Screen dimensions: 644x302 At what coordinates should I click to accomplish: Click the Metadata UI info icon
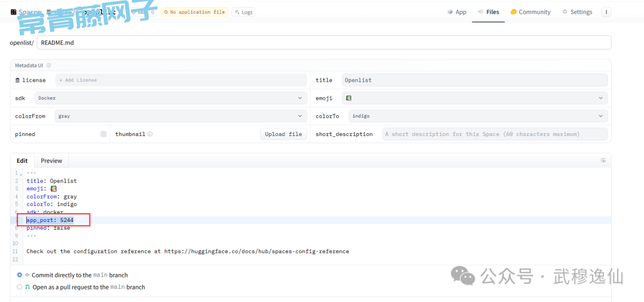click(49, 66)
